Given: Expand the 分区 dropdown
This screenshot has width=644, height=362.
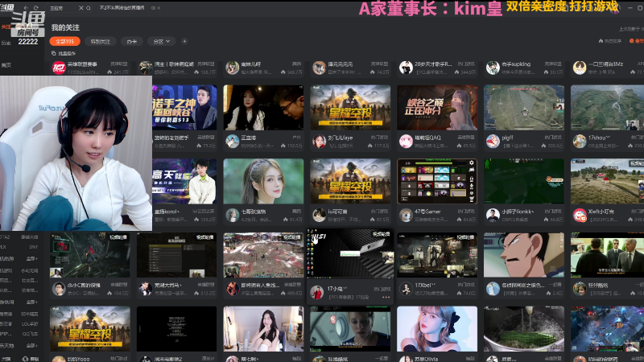Looking at the screenshot, I should click(162, 42).
